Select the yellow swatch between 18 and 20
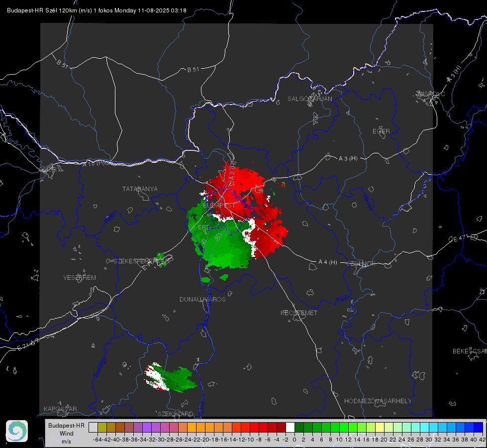The height and width of the screenshot is (448, 487). 380,427
